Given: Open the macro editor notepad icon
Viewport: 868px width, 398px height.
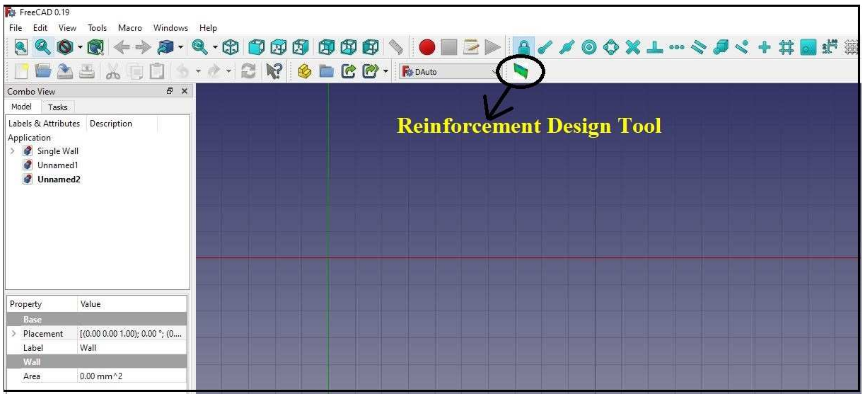Looking at the screenshot, I should pyautogui.click(x=471, y=47).
